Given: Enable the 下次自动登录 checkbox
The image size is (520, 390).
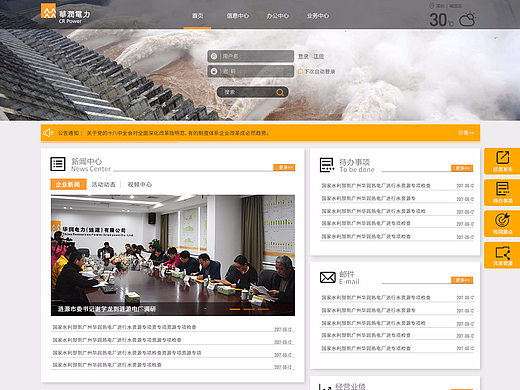Looking at the screenshot, I should tap(300, 72).
